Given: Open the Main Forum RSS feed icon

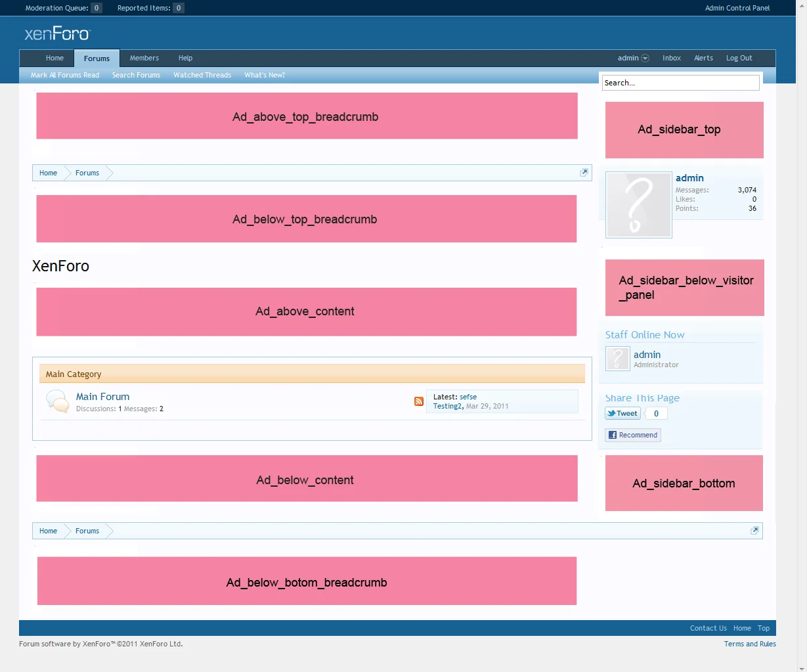Looking at the screenshot, I should coord(419,401).
